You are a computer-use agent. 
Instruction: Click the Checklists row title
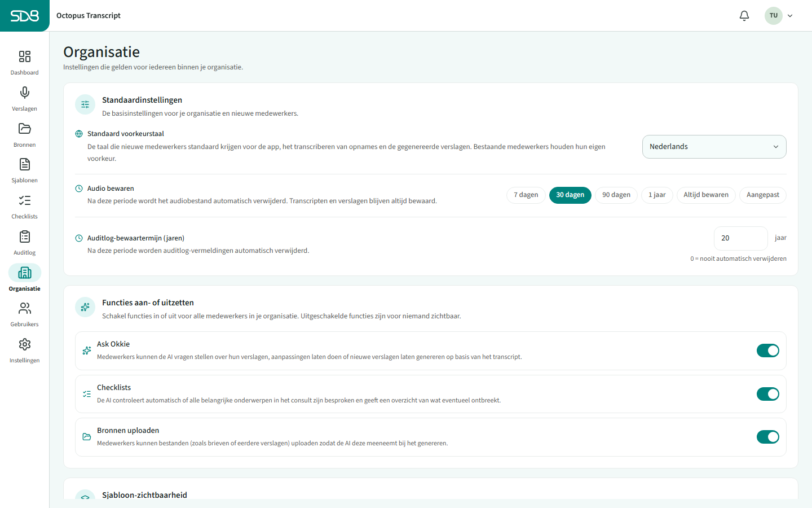click(114, 388)
